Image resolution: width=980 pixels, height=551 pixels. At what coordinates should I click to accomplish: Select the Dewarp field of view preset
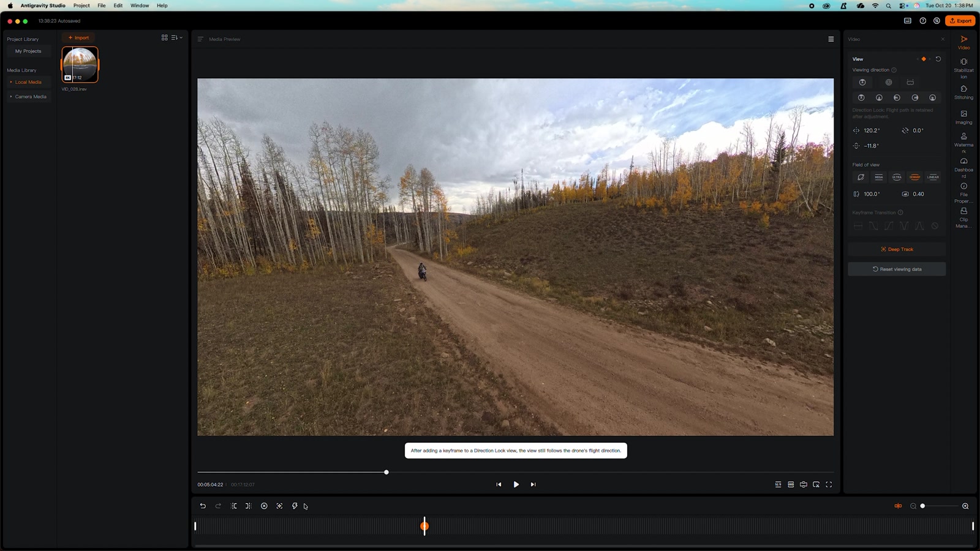[x=915, y=177]
